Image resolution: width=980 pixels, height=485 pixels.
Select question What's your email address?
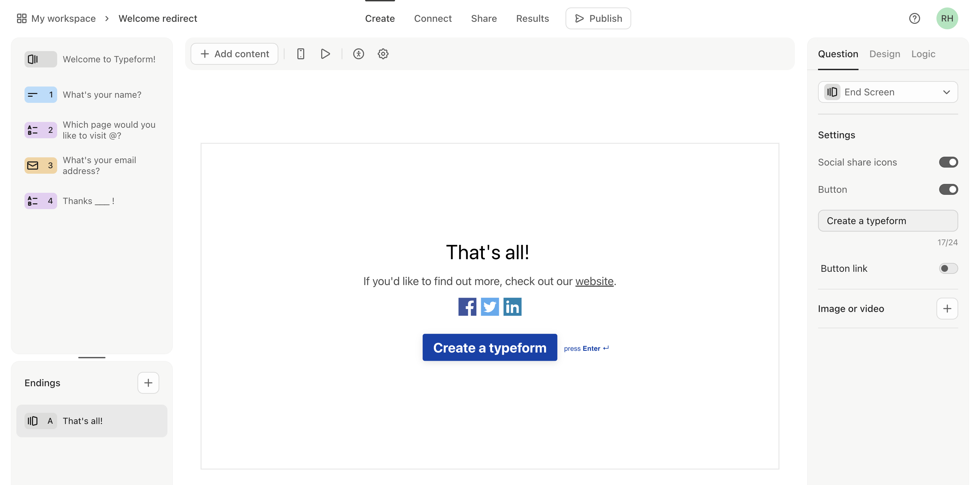[x=92, y=165]
